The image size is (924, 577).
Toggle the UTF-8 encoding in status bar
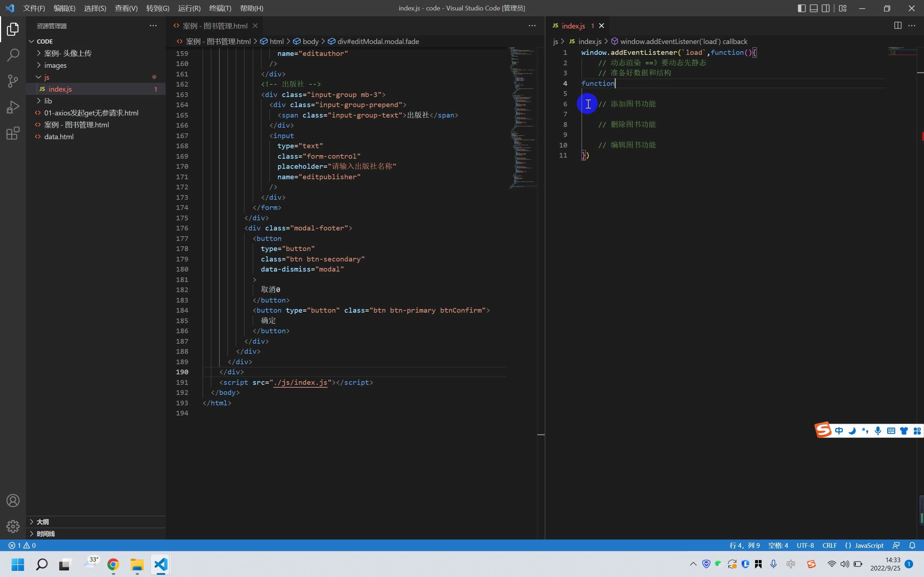[805, 545]
